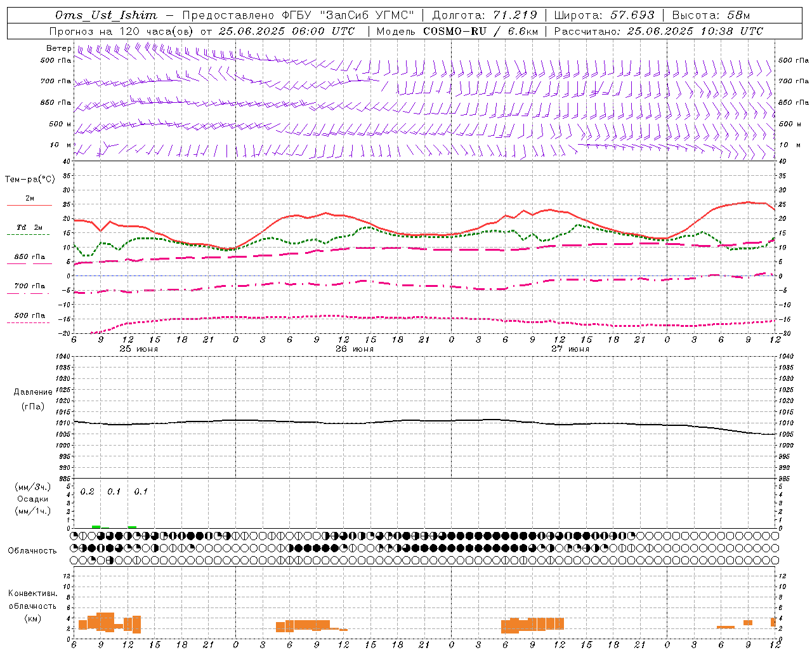Click the 26 июня date label

[355, 348]
